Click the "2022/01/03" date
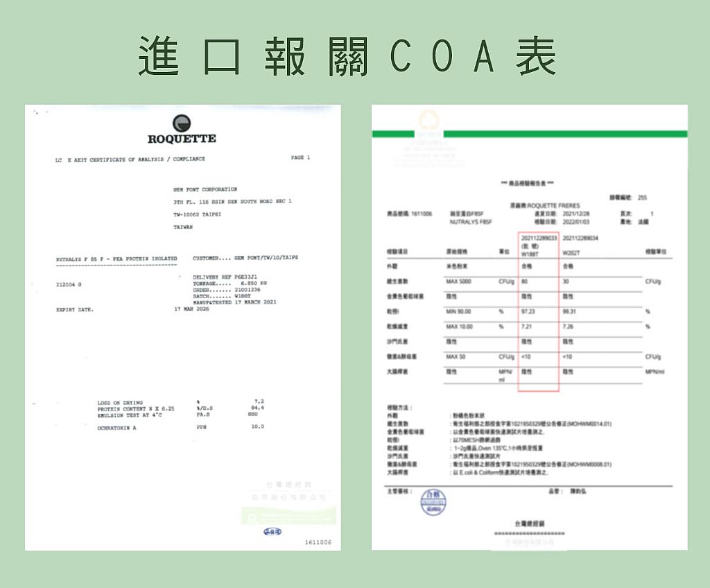This screenshot has width=710, height=588. [576, 222]
